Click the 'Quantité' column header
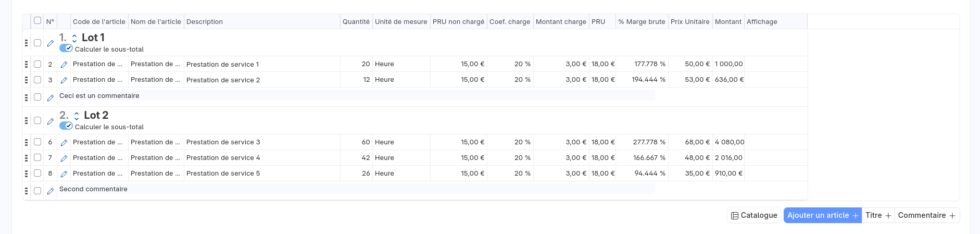Viewport: 980px width, 234px height. pos(356,22)
